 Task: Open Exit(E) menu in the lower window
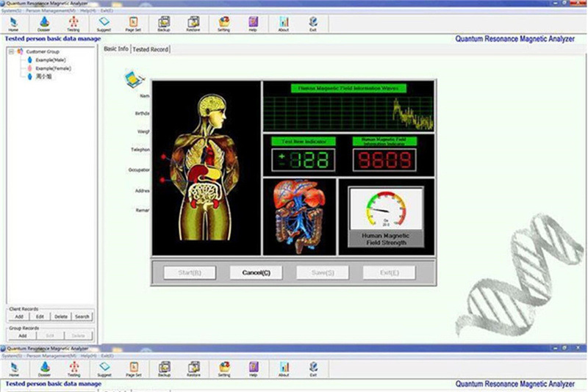coord(107,356)
